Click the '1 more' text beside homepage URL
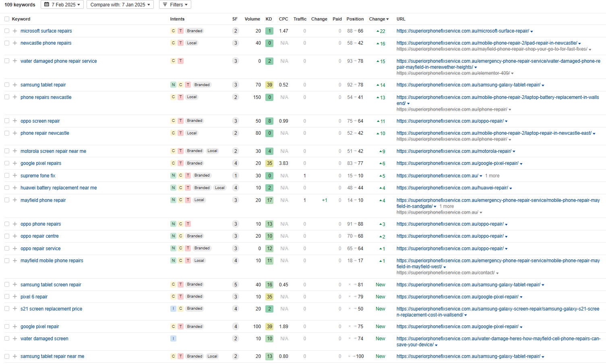 (492, 176)
